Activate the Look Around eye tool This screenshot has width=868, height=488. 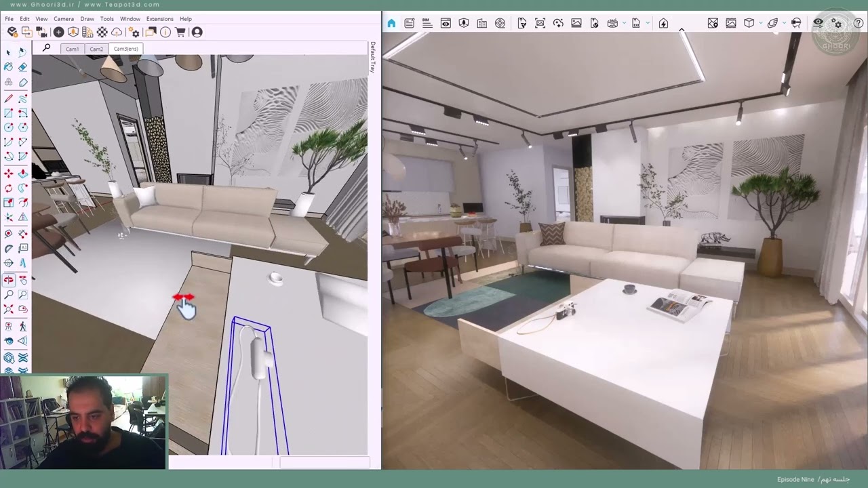8,341
